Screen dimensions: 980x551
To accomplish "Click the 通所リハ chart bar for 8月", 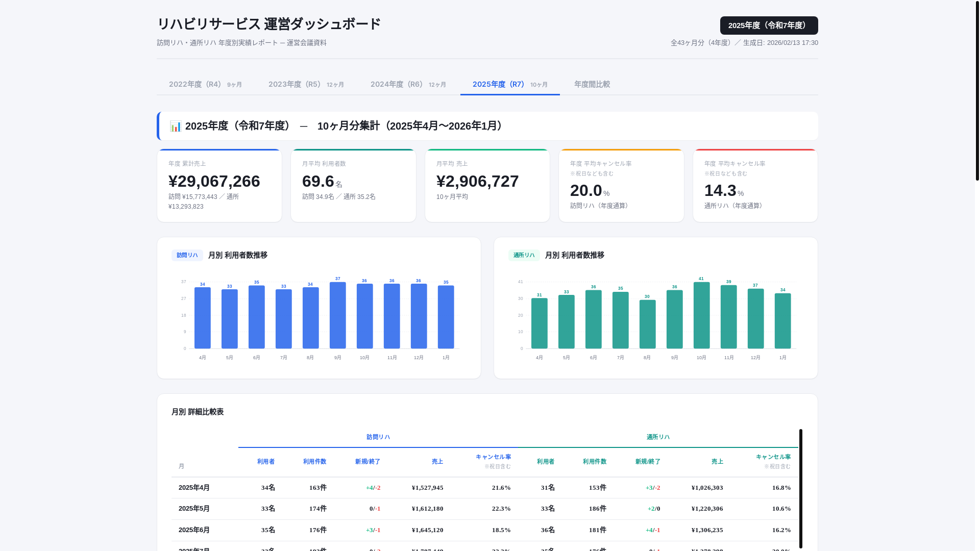I will point(648,324).
